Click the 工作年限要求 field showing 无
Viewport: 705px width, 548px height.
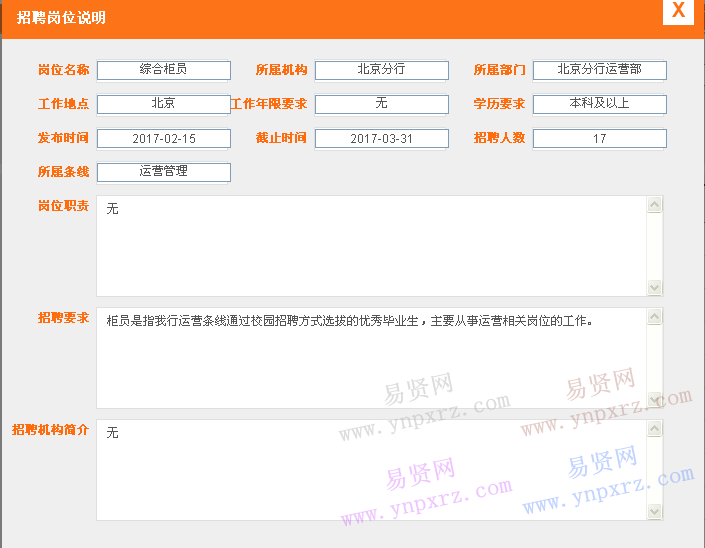381,104
